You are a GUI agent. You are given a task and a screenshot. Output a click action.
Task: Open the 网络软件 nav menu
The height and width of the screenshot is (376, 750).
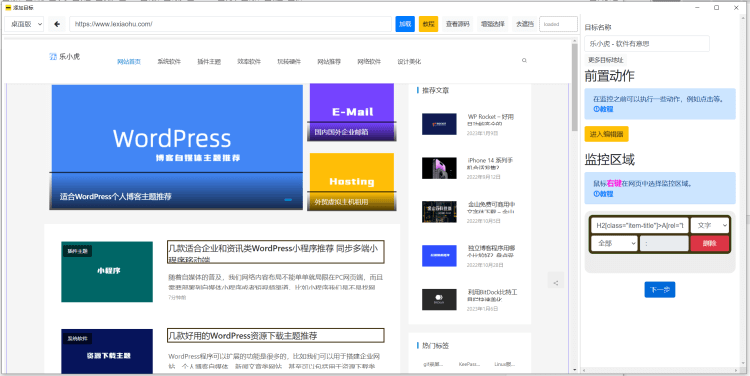click(369, 62)
